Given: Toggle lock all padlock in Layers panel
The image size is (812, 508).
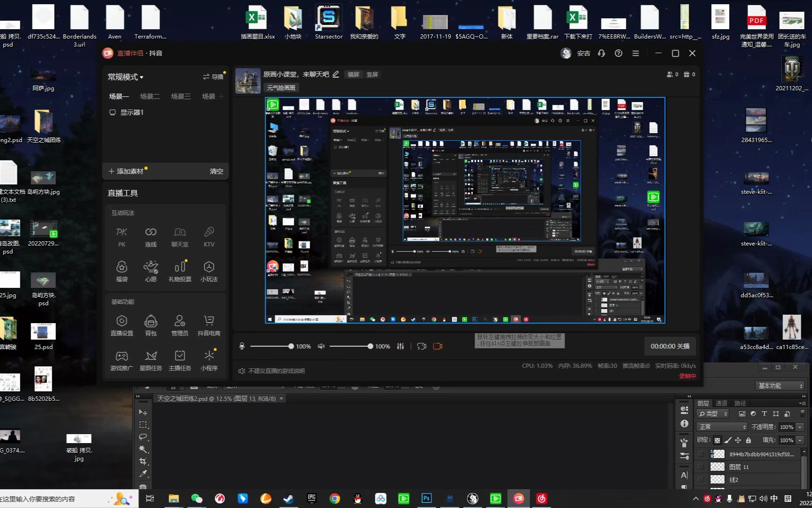Looking at the screenshot, I should coord(749,440).
